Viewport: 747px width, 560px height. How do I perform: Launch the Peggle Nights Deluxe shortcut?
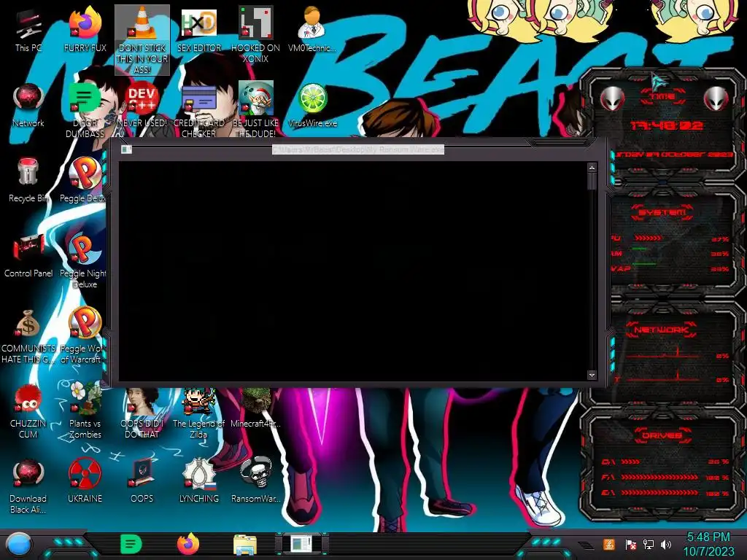(83, 261)
